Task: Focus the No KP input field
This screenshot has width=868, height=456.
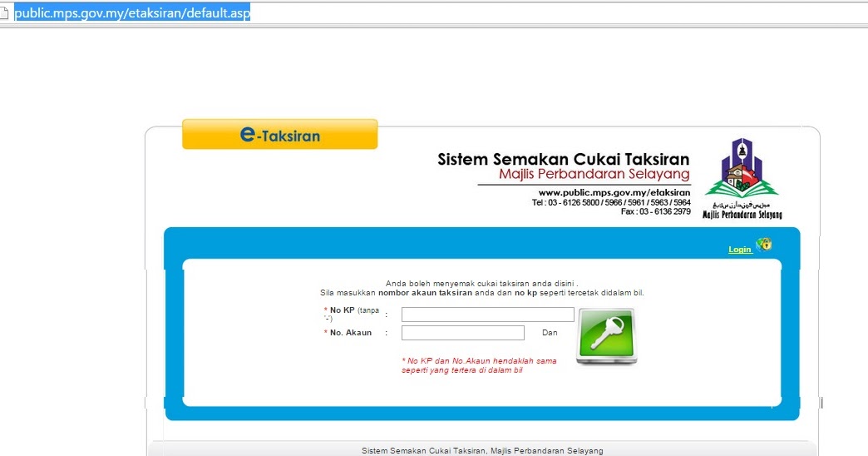Action: click(x=488, y=315)
